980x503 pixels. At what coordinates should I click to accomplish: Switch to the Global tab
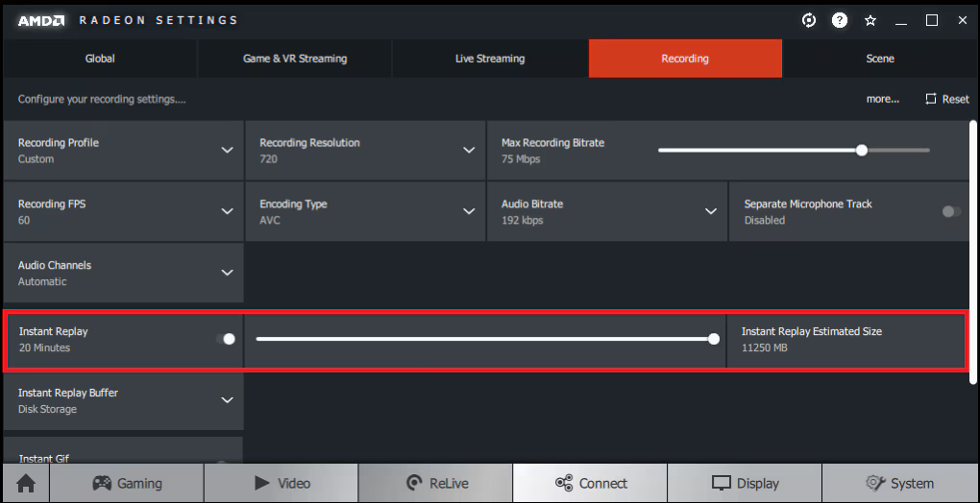(x=100, y=59)
